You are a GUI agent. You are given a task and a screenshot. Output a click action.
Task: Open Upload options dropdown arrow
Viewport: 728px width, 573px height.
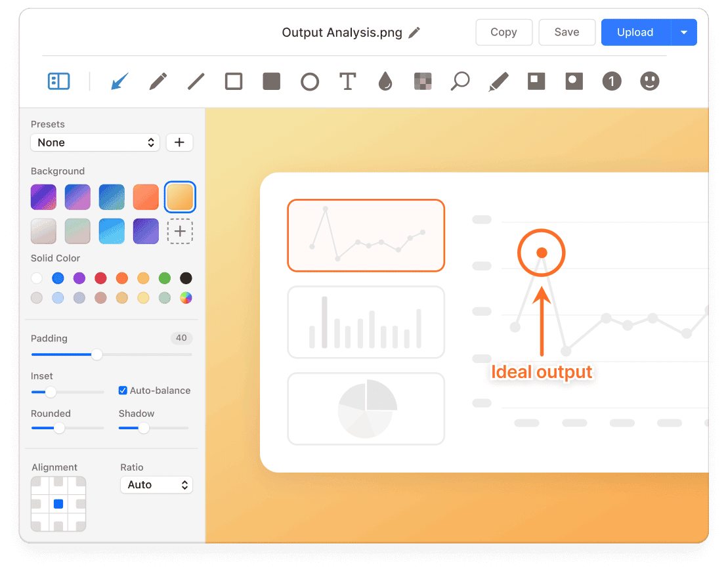pyautogui.click(x=684, y=32)
